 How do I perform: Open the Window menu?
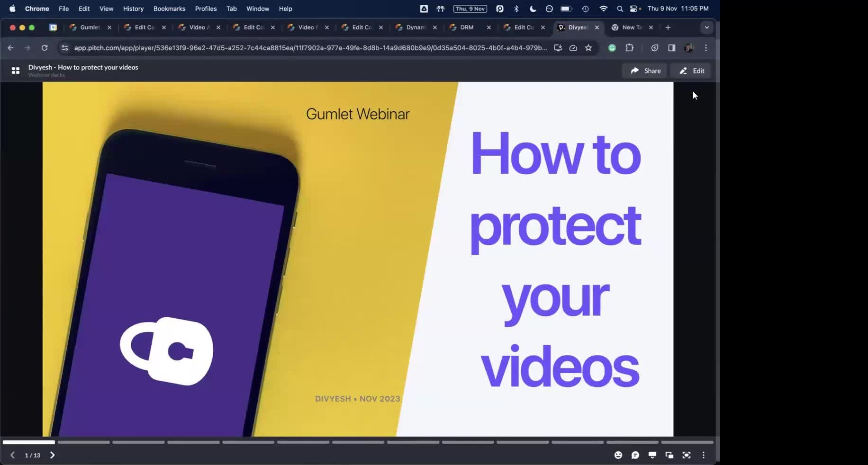coord(258,9)
